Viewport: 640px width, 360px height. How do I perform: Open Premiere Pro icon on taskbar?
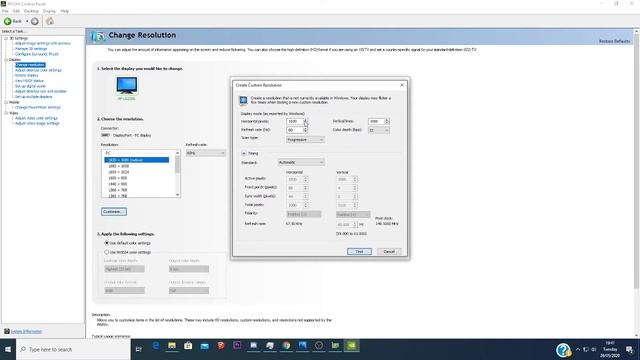pyautogui.click(x=237, y=346)
